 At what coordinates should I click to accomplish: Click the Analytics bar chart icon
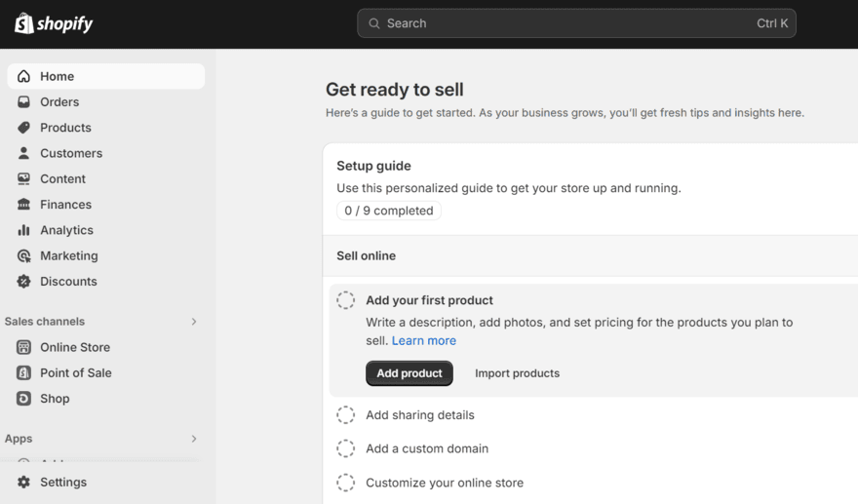[23, 230]
